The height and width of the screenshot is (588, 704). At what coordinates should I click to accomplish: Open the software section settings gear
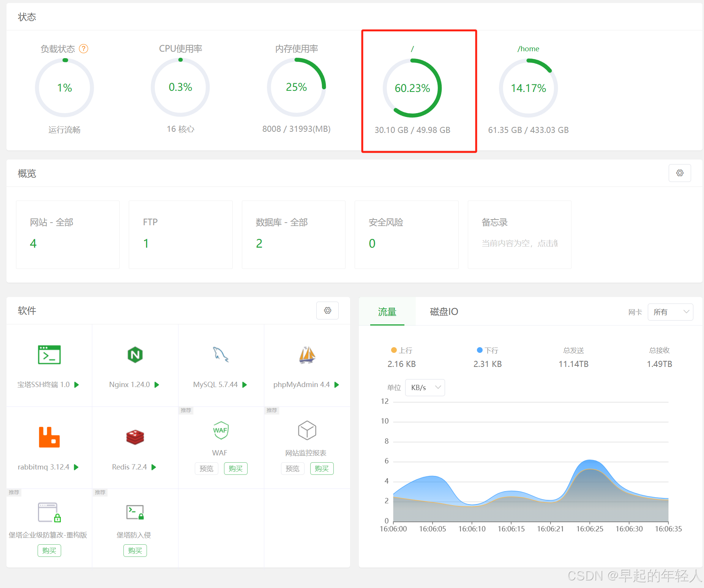(328, 310)
